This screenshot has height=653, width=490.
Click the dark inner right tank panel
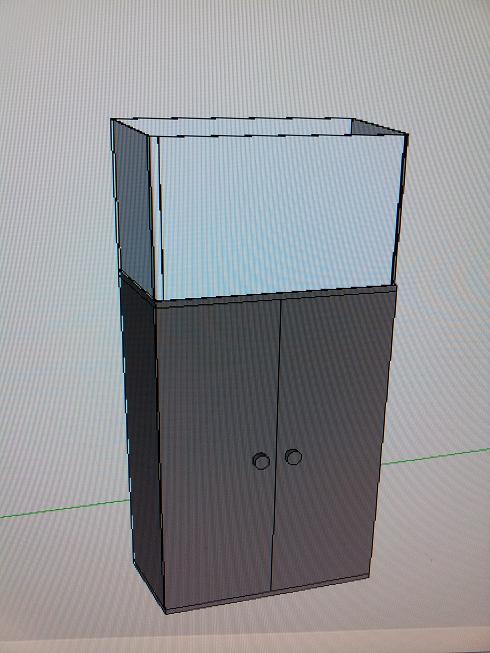[377, 127]
